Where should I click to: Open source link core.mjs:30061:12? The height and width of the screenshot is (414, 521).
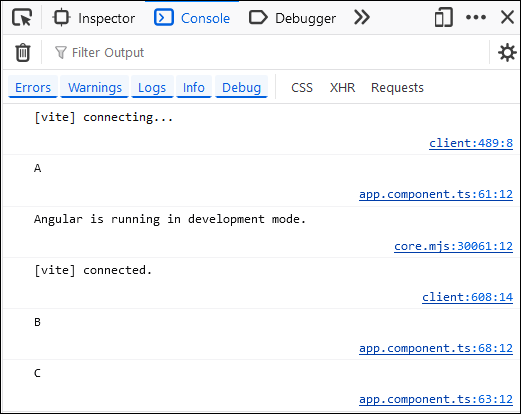(453, 246)
